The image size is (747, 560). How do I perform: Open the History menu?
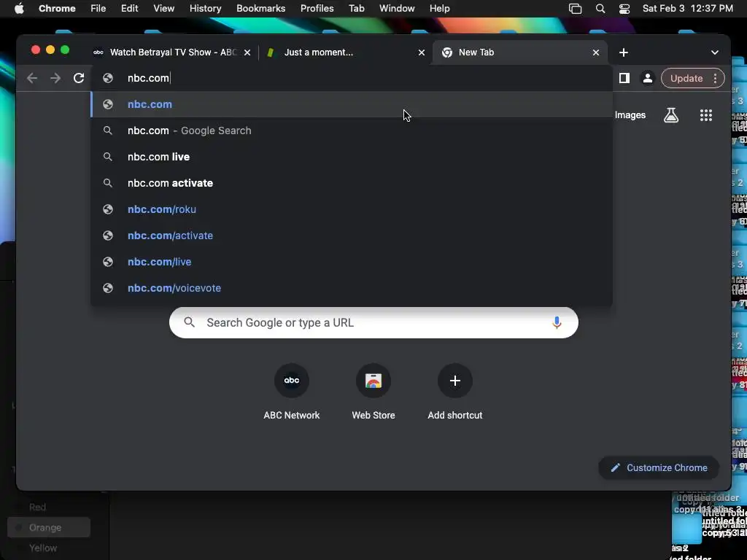tap(205, 9)
